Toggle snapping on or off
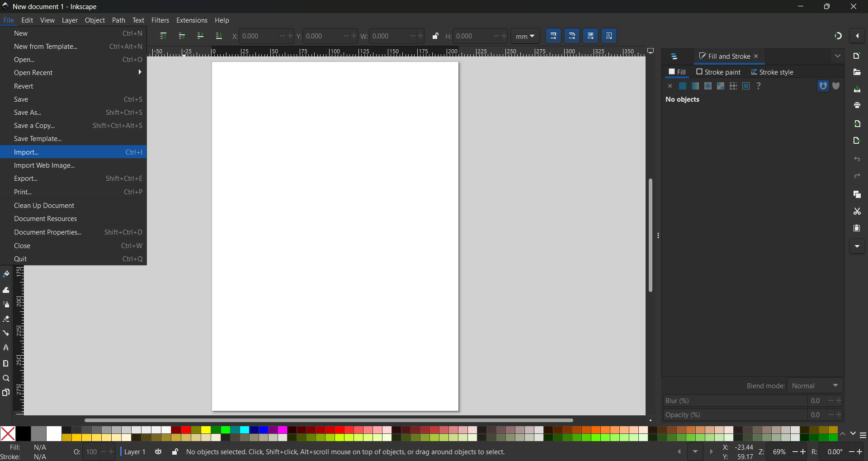This screenshot has height=461, width=868. [x=838, y=36]
